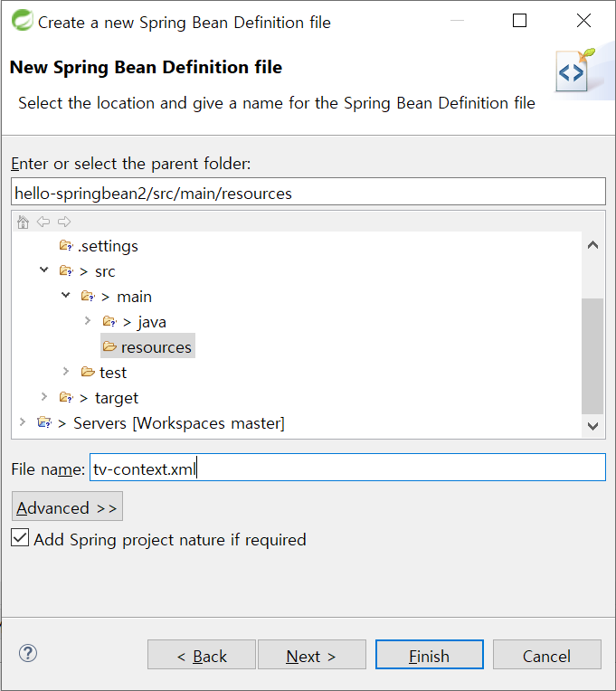Select Servers [Workspaces master] row label

click(179, 423)
